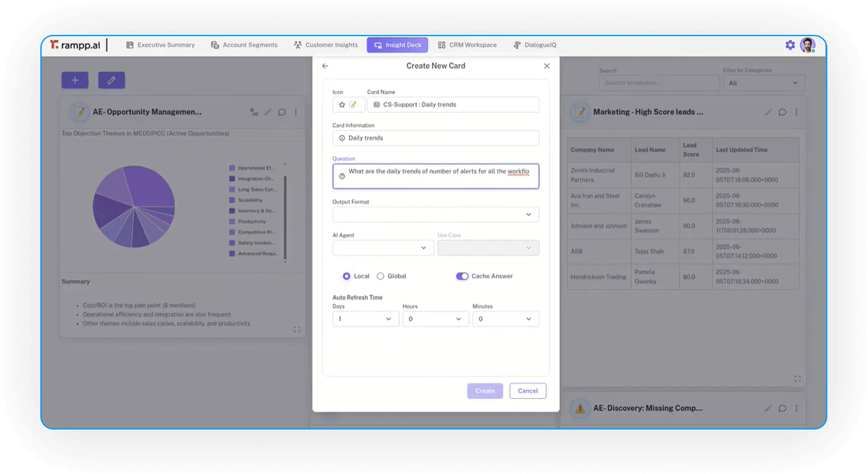Focus the Search templates field
Viewport: 868px width, 474px height.
pyautogui.click(x=659, y=83)
